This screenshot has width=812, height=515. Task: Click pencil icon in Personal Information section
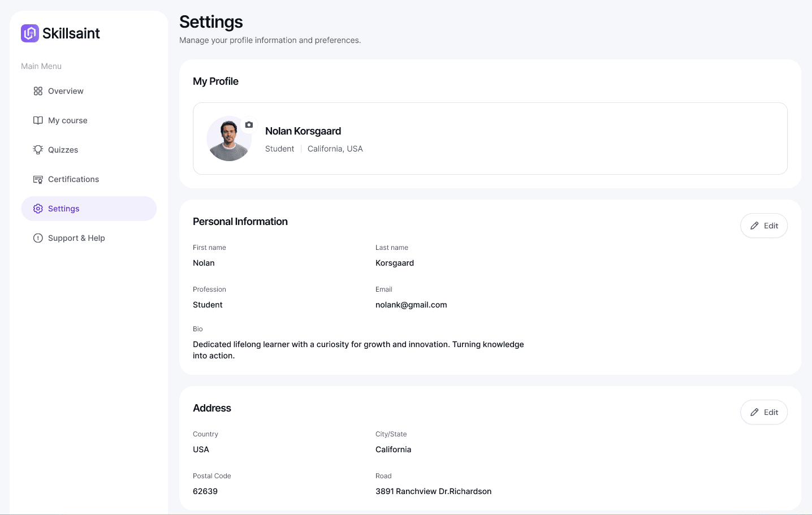[754, 226]
